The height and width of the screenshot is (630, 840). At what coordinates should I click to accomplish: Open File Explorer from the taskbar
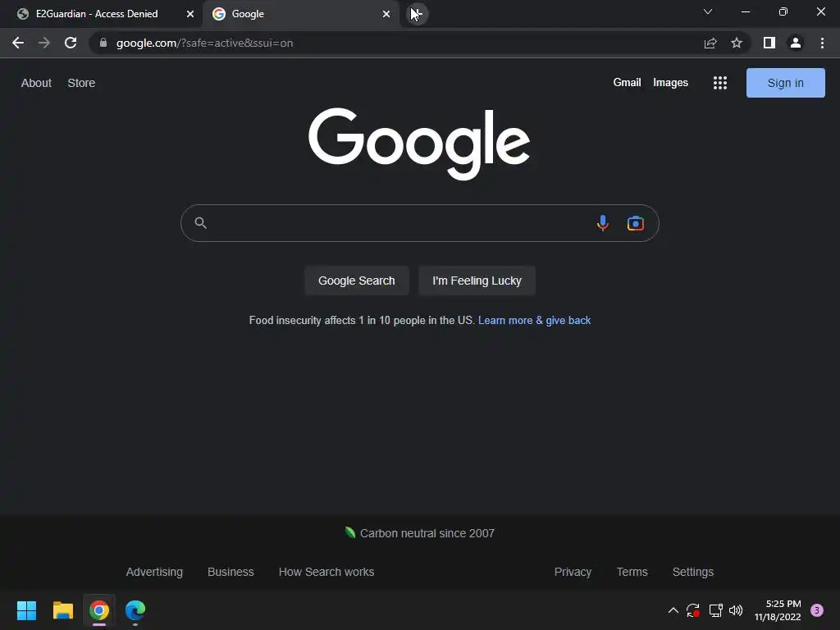point(62,610)
